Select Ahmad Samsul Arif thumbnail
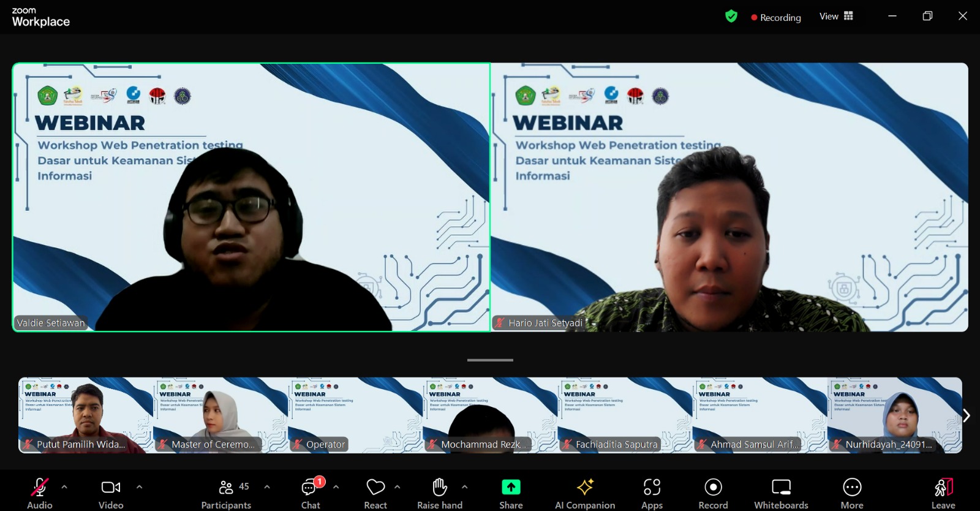 tap(759, 415)
